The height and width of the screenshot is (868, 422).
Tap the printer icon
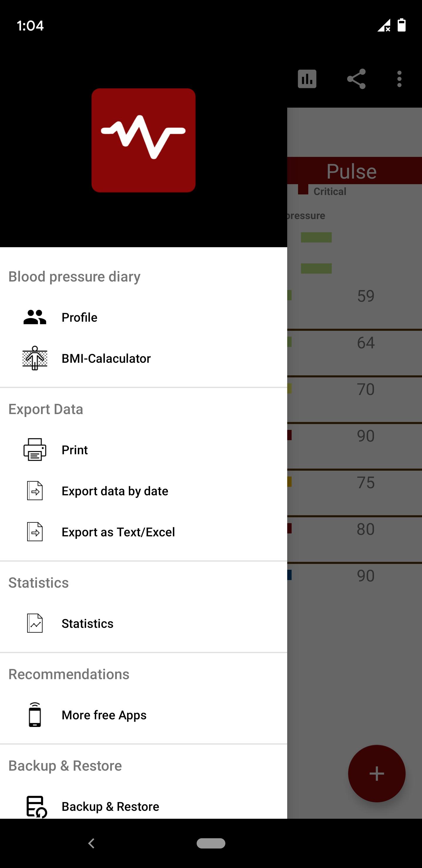point(35,450)
